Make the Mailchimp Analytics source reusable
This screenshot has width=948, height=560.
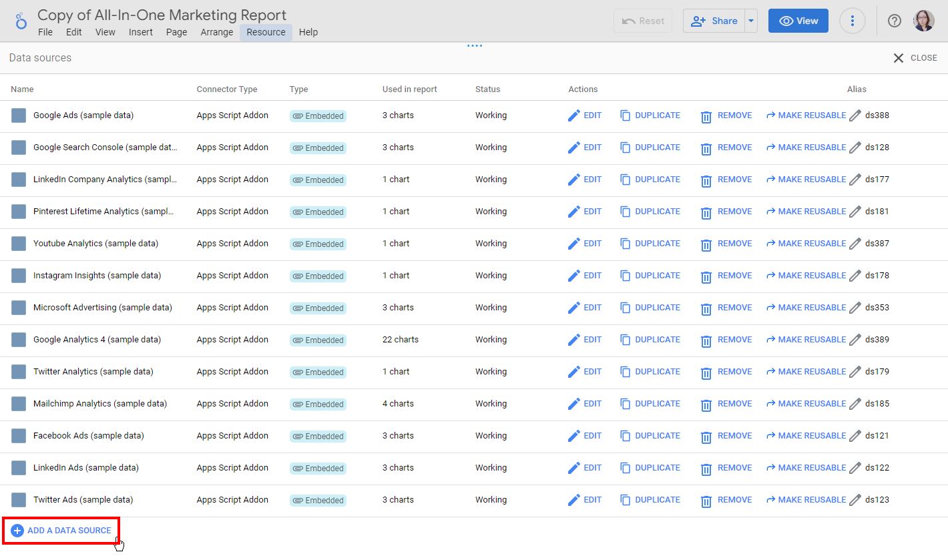click(x=806, y=403)
